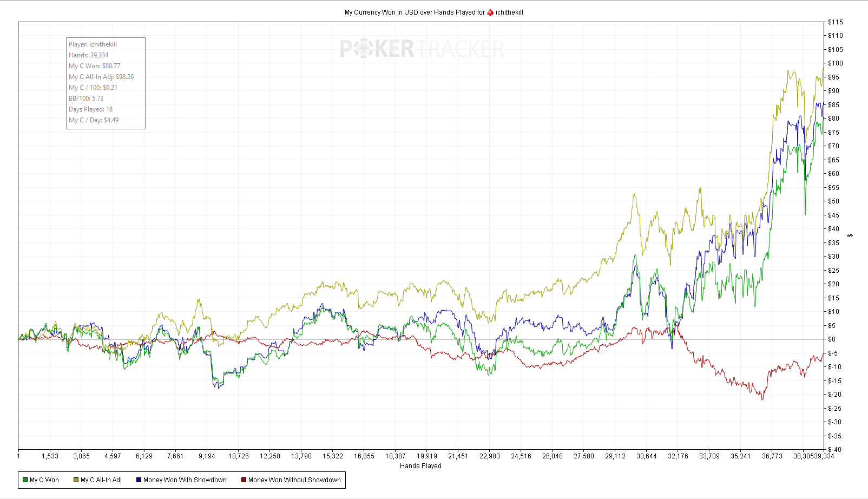Click the x-axis tick label '15,322'
This screenshot has height=499, width=868.
tap(333, 456)
